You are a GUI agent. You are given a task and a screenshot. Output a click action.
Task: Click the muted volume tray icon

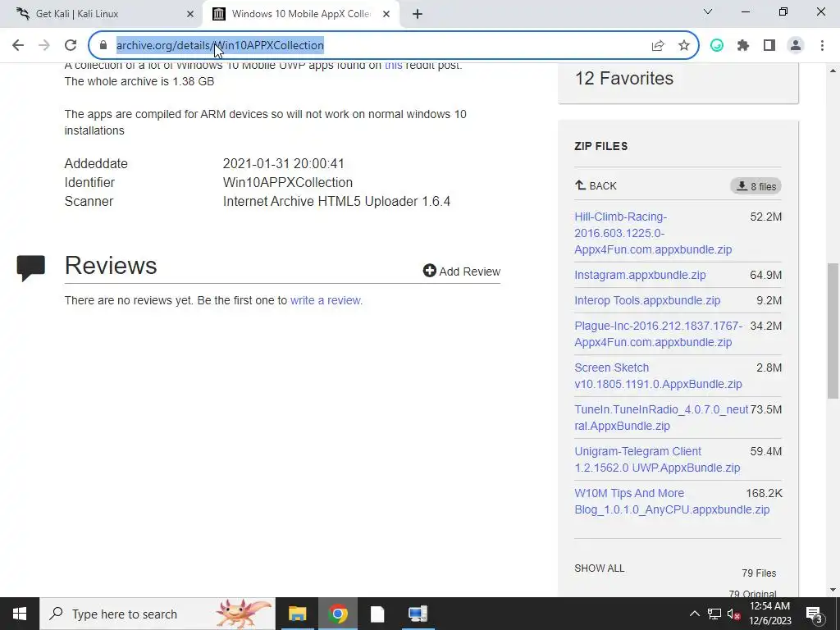coord(734,614)
